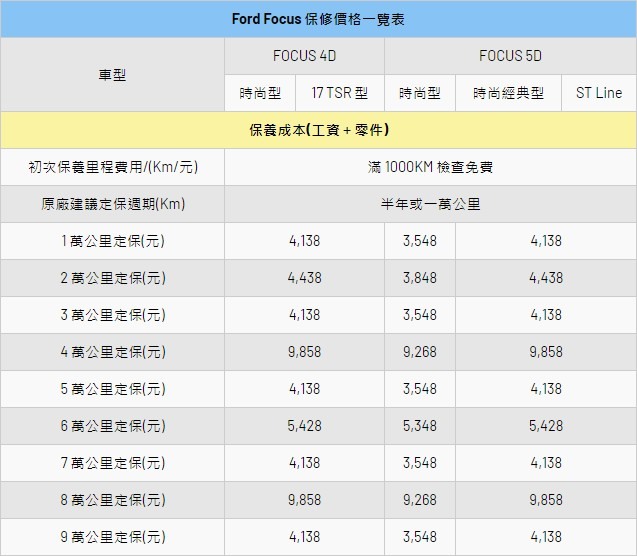Select the '3 萬公里定保(元)' row label
The height and width of the screenshot is (556, 637).
click(x=112, y=315)
